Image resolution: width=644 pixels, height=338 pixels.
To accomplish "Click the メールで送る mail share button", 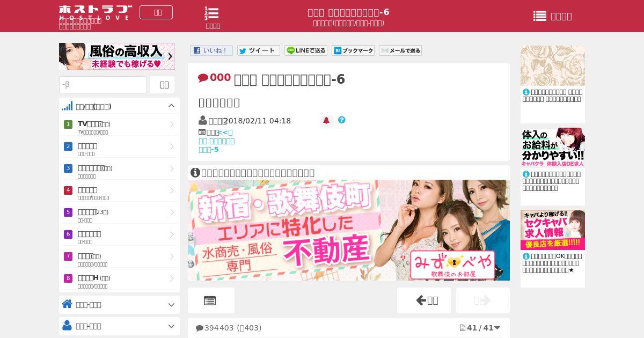I will pos(400,50).
